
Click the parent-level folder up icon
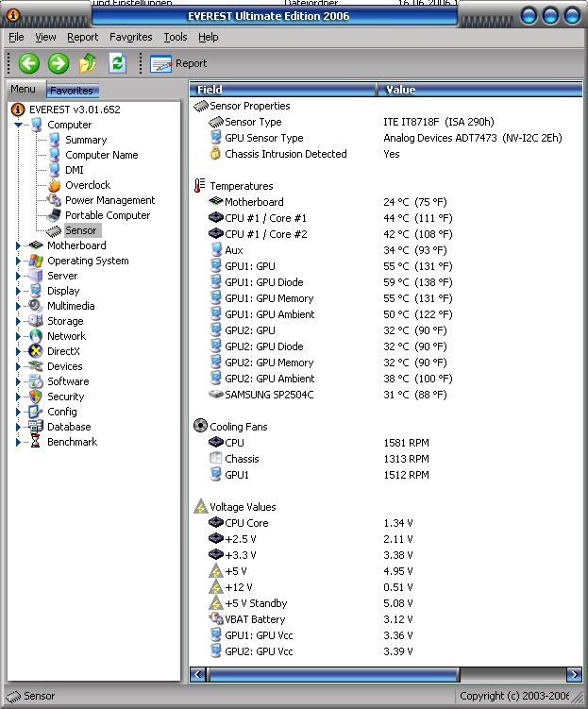[x=88, y=63]
